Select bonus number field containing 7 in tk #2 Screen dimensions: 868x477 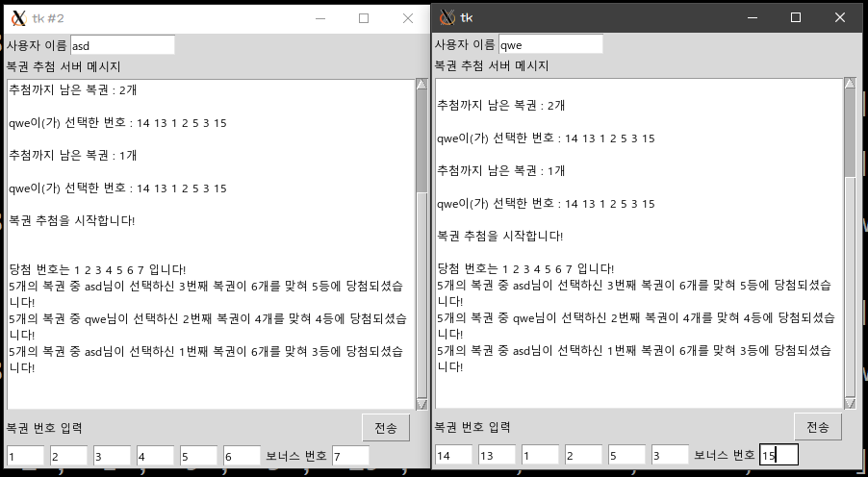point(350,457)
